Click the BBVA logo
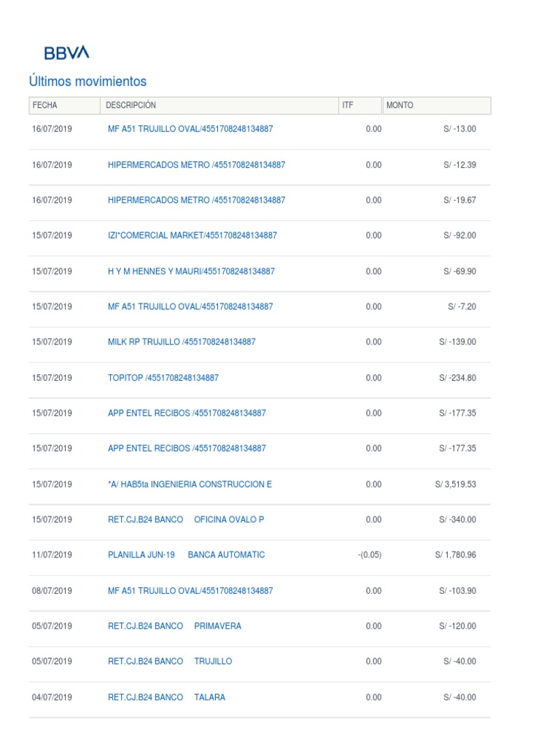Image resolution: width=560 pixels, height=747 pixels. pyautogui.click(x=66, y=53)
